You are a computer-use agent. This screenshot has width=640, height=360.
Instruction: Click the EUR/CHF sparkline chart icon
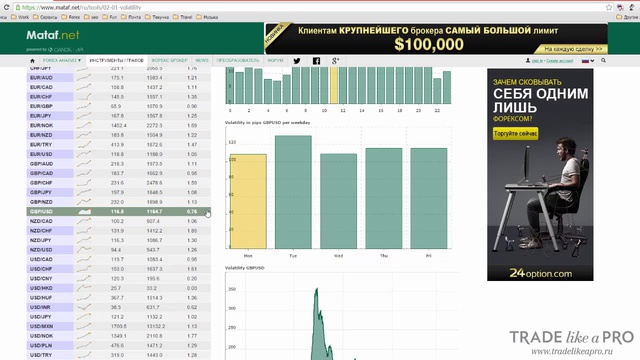coord(84,97)
